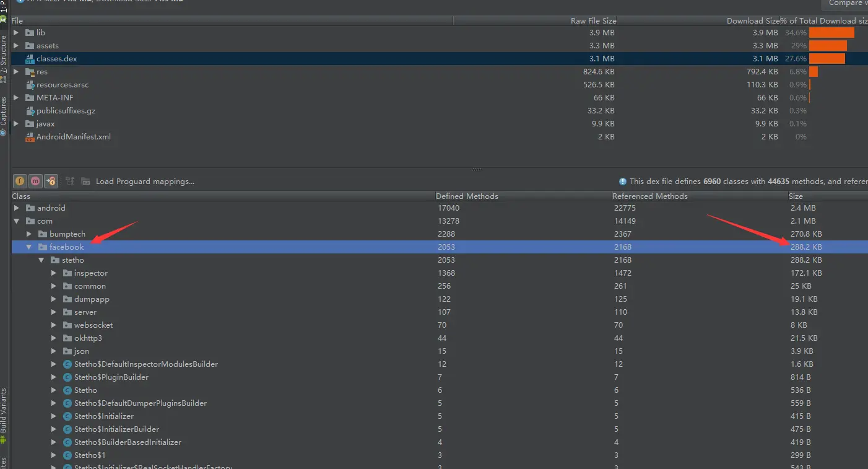Expand the lib folder
The width and height of the screenshot is (868, 469).
point(16,32)
